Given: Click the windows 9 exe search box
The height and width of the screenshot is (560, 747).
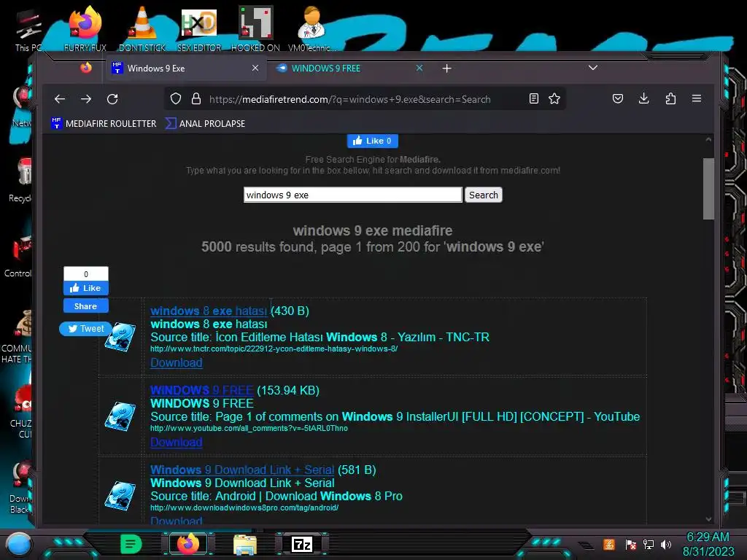Looking at the screenshot, I should pyautogui.click(x=352, y=195).
